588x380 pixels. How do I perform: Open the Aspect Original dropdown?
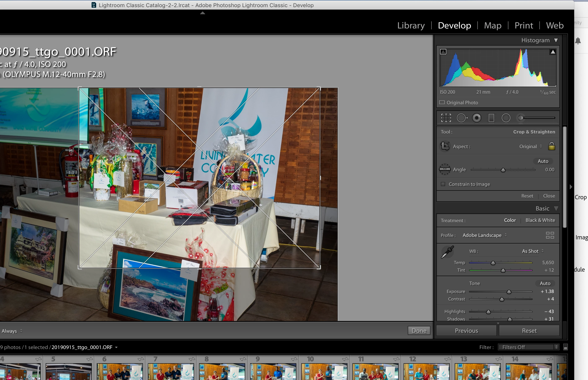[530, 146]
